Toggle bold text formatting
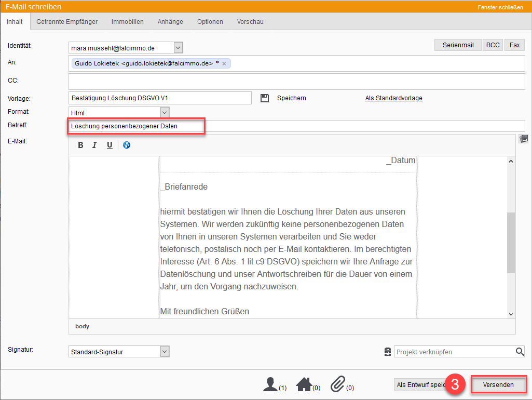Image resolution: width=532 pixels, height=400 pixels. pos(80,145)
